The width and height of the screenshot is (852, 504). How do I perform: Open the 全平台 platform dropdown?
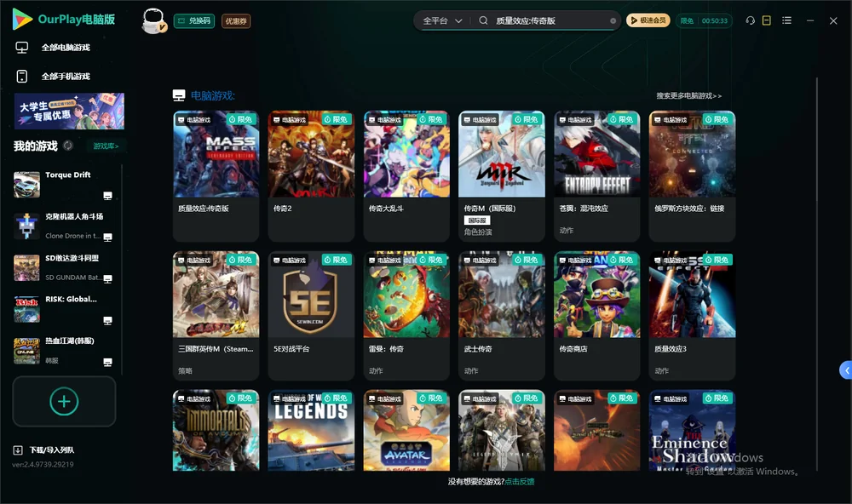coord(442,20)
